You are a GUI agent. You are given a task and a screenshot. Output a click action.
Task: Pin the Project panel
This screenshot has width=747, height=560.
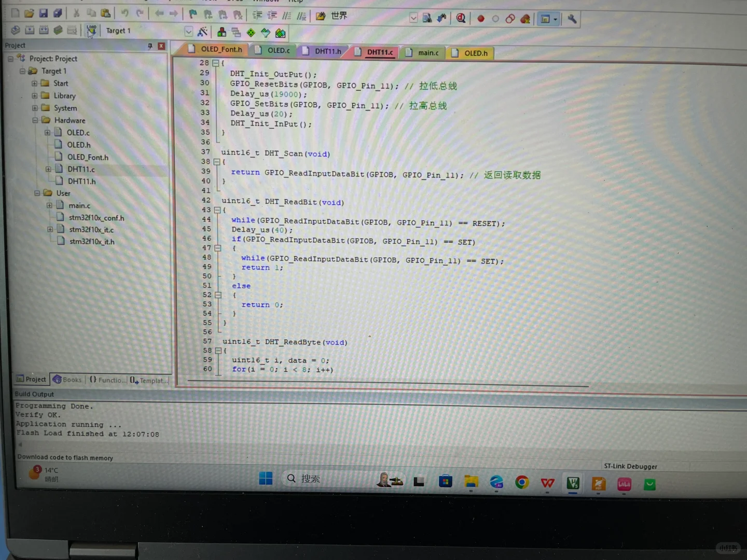pyautogui.click(x=150, y=46)
